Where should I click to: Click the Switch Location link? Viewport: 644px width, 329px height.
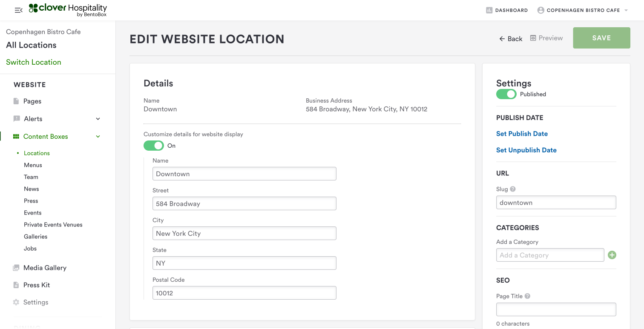coord(34,62)
